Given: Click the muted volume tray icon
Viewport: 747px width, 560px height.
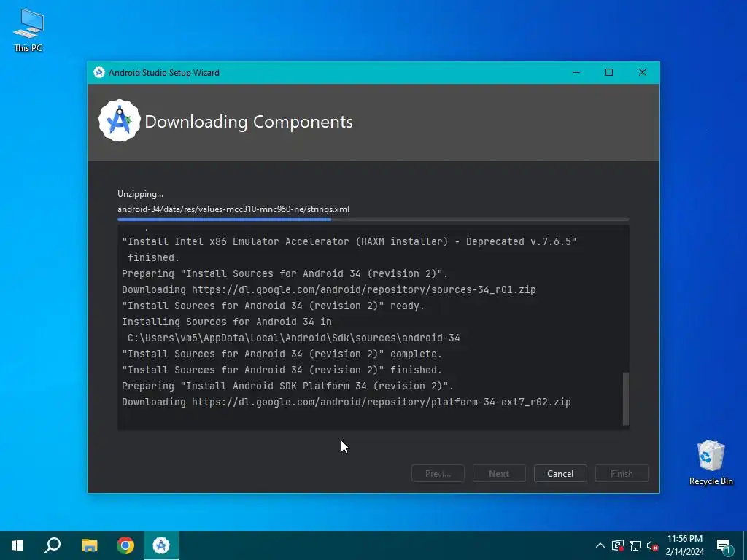Looking at the screenshot, I should click(652, 545).
